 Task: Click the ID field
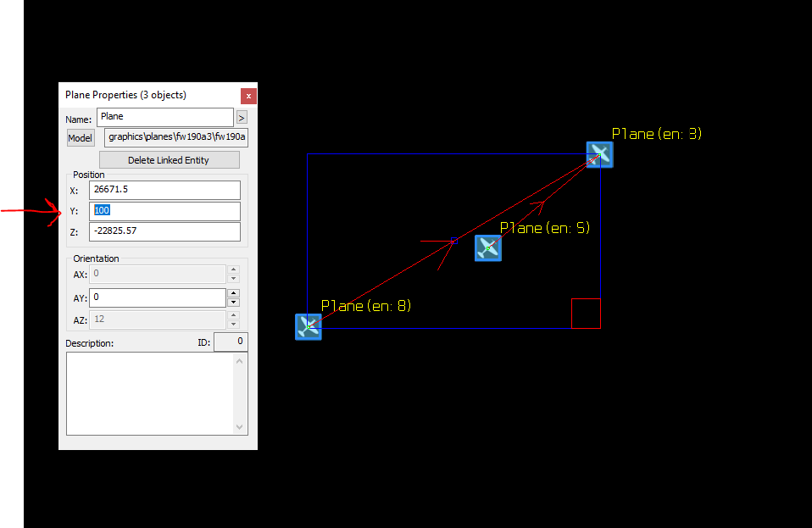pos(231,342)
